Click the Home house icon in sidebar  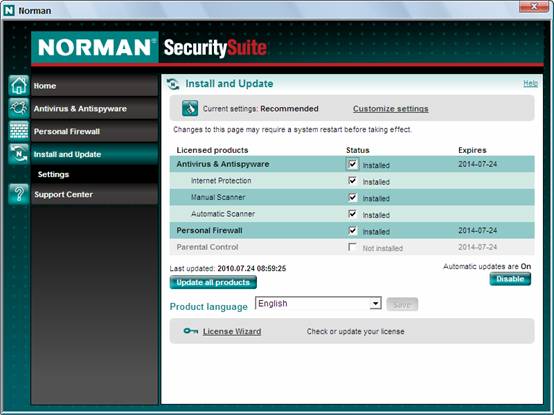point(19,86)
